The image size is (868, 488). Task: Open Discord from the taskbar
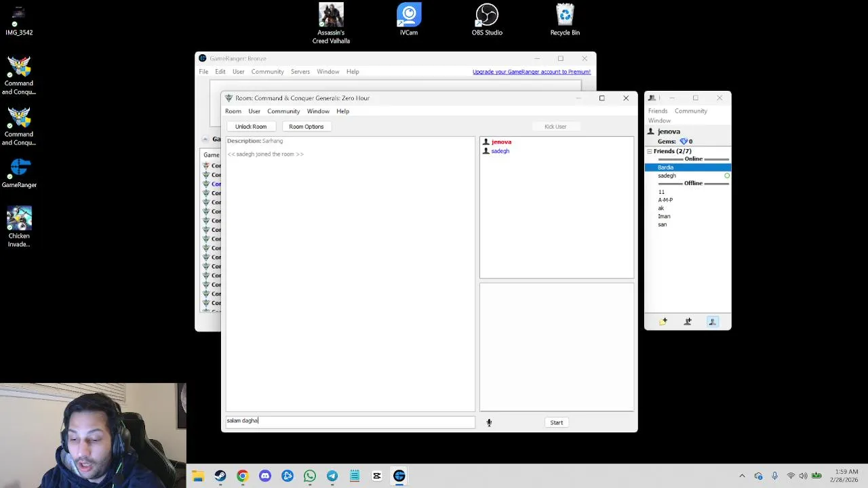[x=264, y=476]
